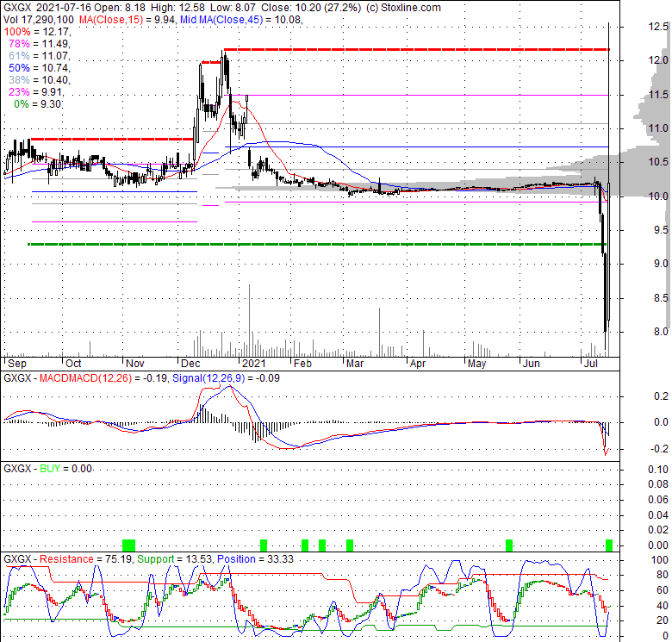This screenshot has height=642, width=672.
Task: Click the 12.0 price axis label
Action: click(x=658, y=60)
